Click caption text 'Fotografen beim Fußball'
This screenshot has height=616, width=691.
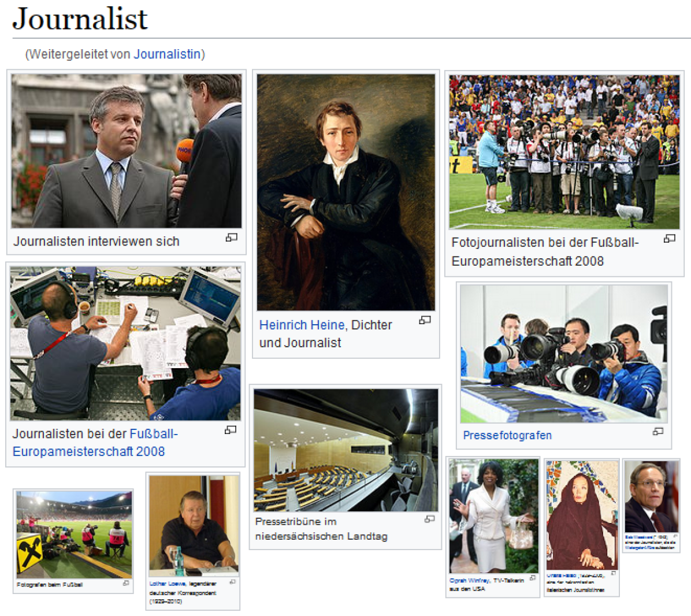(x=49, y=585)
